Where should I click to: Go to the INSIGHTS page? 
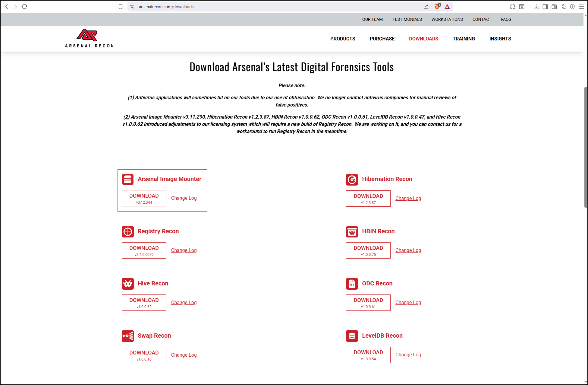tap(500, 39)
